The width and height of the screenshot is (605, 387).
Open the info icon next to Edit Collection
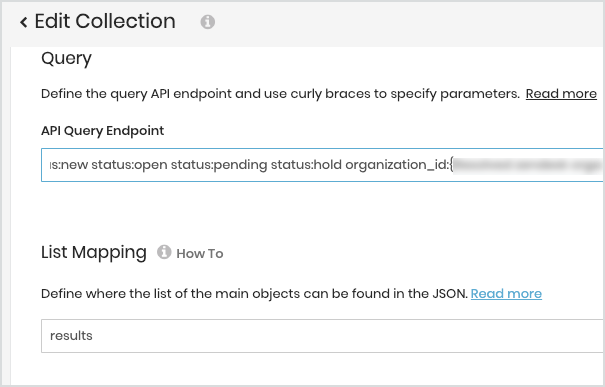click(x=208, y=22)
